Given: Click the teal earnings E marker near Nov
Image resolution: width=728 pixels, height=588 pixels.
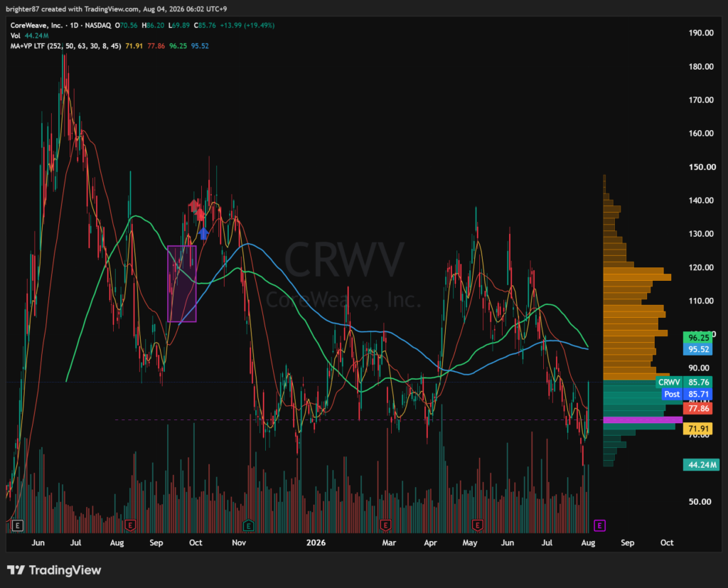Looking at the screenshot, I should [248, 525].
